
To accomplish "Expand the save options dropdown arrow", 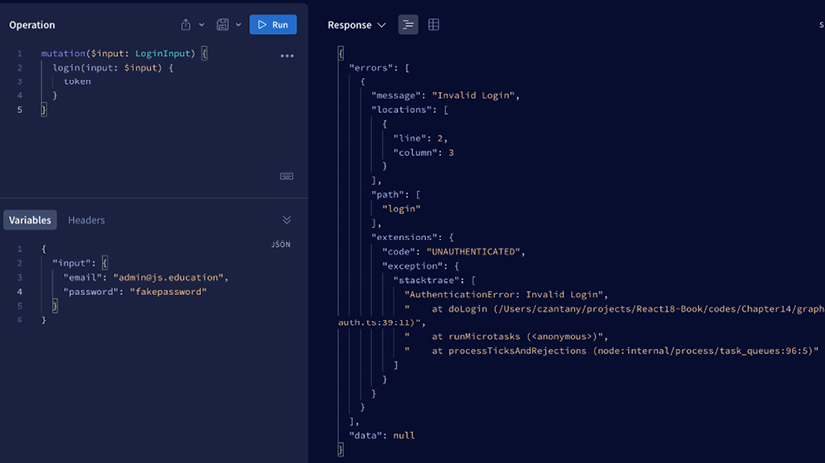I will tap(238, 25).
